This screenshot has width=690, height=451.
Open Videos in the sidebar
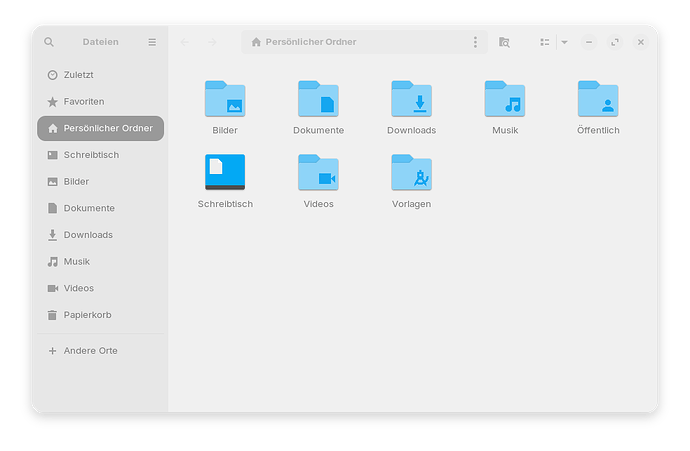click(100, 288)
